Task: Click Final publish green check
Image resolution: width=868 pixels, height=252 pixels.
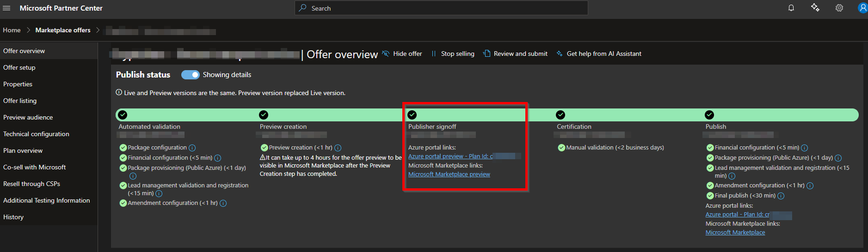Action: tap(710, 196)
